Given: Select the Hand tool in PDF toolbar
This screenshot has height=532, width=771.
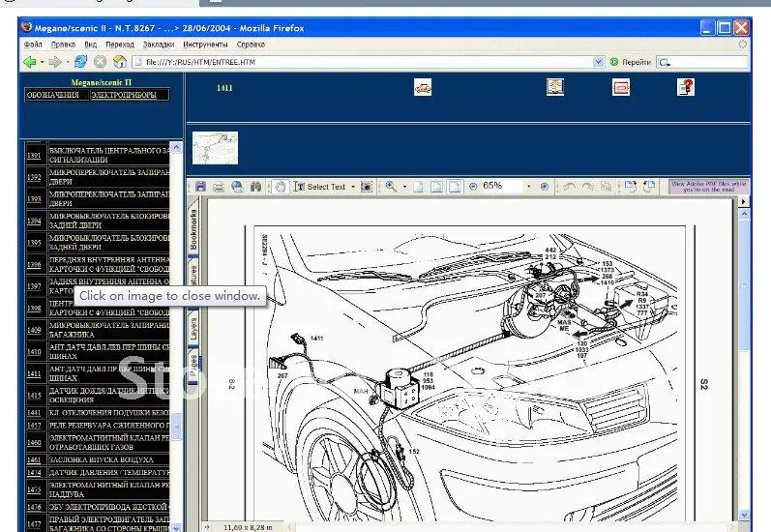Looking at the screenshot, I should click(281, 187).
